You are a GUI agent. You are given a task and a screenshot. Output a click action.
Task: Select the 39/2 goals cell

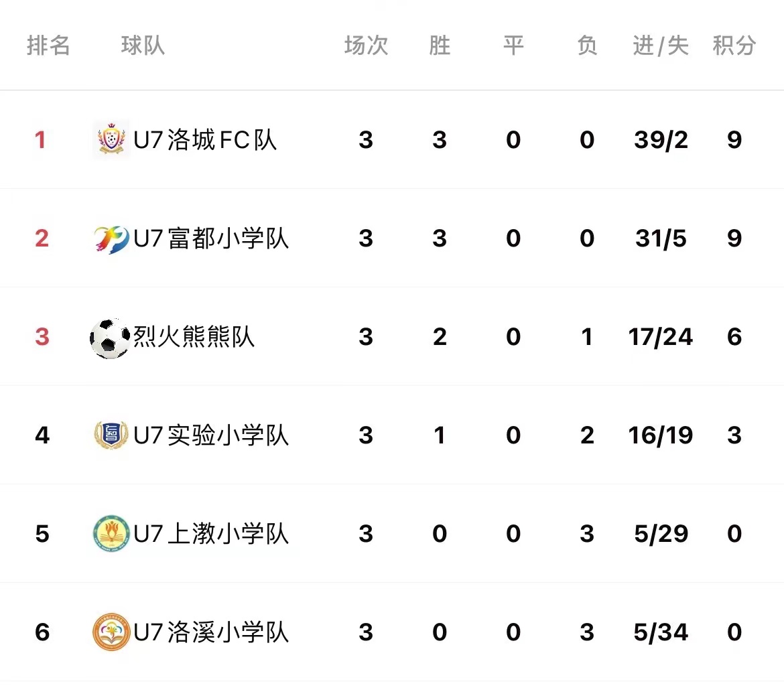click(661, 139)
